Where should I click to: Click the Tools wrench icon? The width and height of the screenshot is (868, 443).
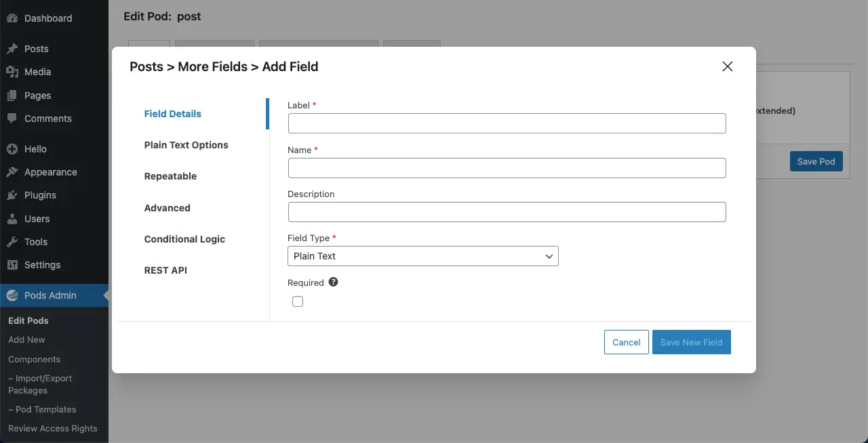[12, 242]
